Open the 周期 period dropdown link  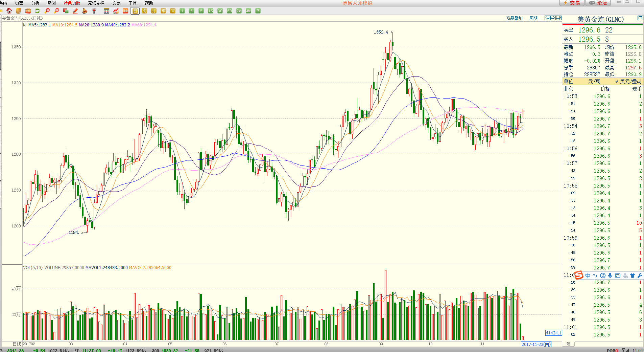point(533,18)
